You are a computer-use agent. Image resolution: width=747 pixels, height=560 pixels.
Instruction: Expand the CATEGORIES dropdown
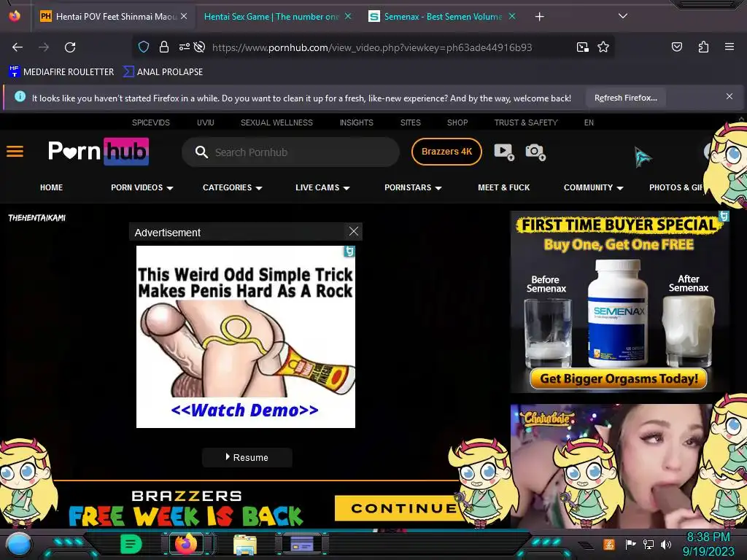[233, 187]
